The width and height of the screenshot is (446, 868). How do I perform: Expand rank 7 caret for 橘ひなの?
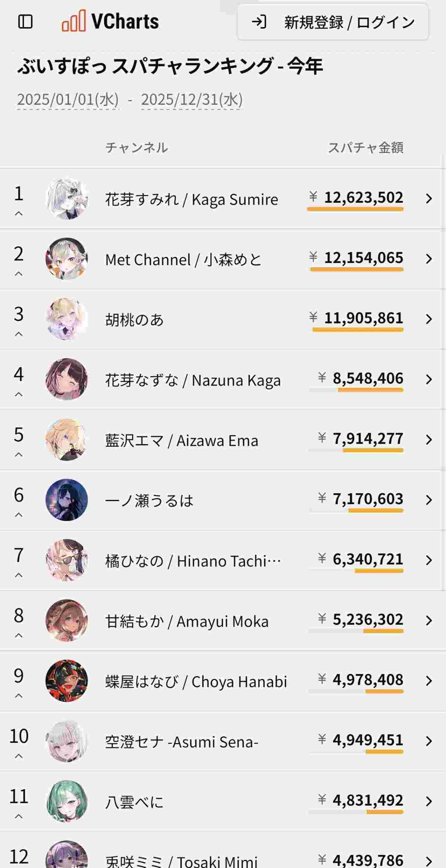19,575
